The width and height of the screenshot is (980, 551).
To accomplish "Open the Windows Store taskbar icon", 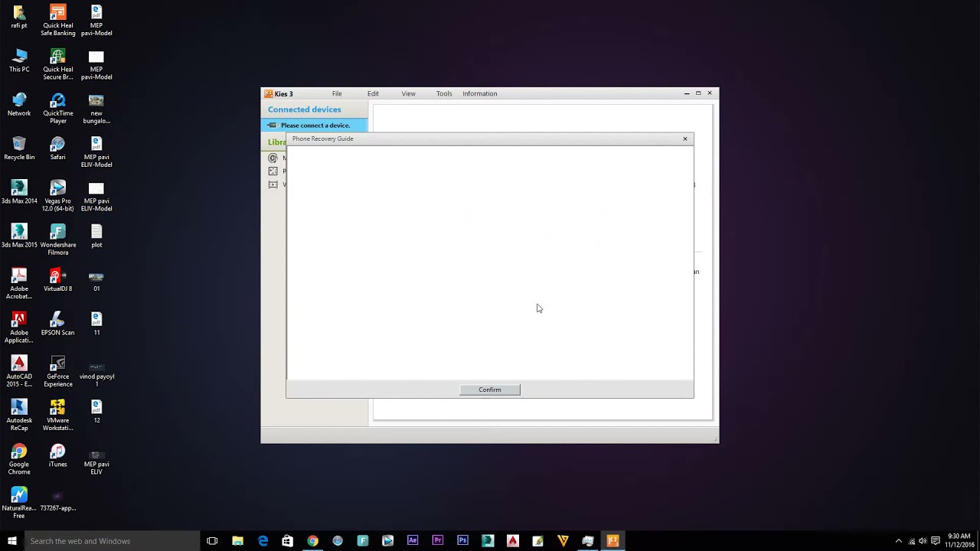I will coord(287,541).
